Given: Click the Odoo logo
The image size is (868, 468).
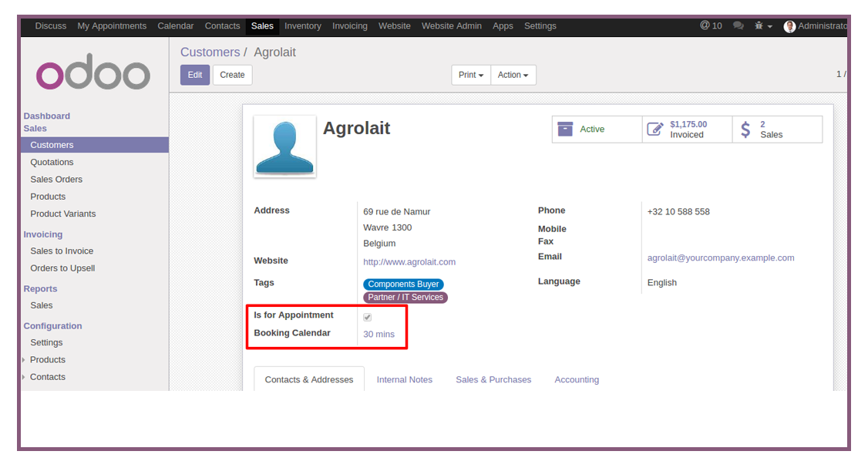Looking at the screenshot, I should click(93, 72).
